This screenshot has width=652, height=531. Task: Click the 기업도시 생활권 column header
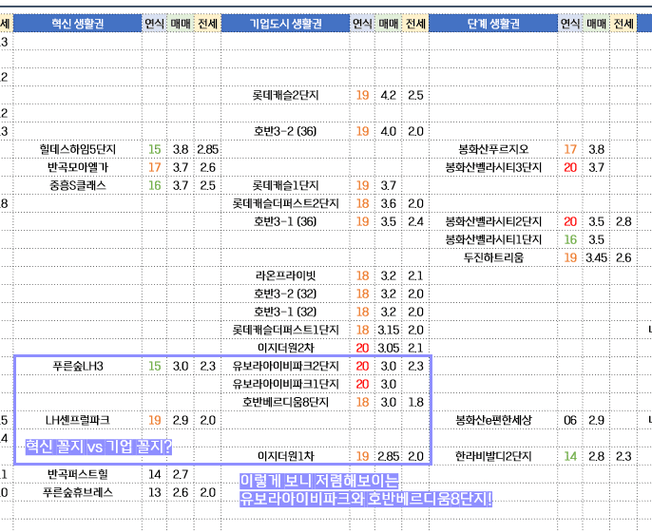click(x=285, y=23)
